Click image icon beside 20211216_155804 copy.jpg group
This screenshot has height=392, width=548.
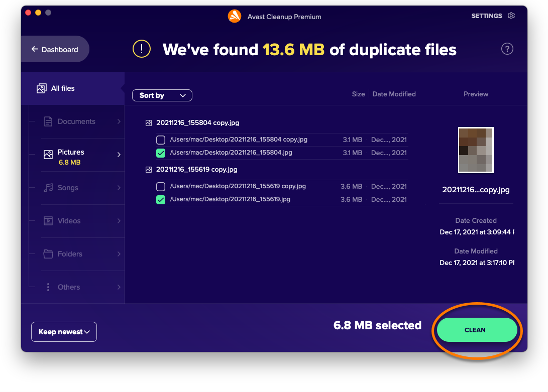[x=149, y=123]
